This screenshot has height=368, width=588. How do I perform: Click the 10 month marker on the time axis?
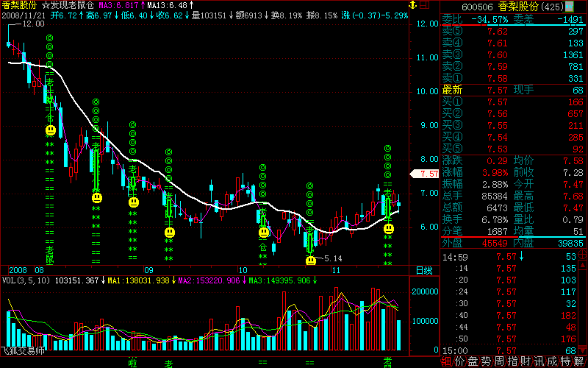pyautogui.click(x=243, y=270)
